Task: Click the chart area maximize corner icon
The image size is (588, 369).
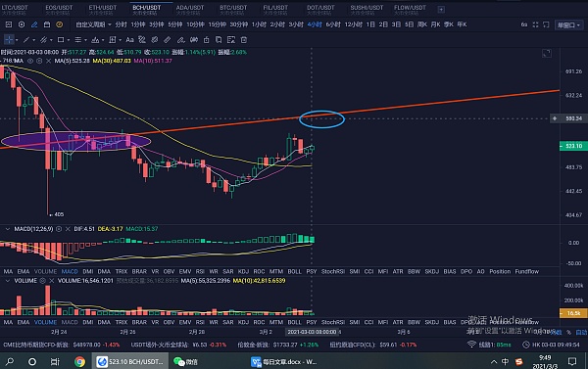Action: 547,54
